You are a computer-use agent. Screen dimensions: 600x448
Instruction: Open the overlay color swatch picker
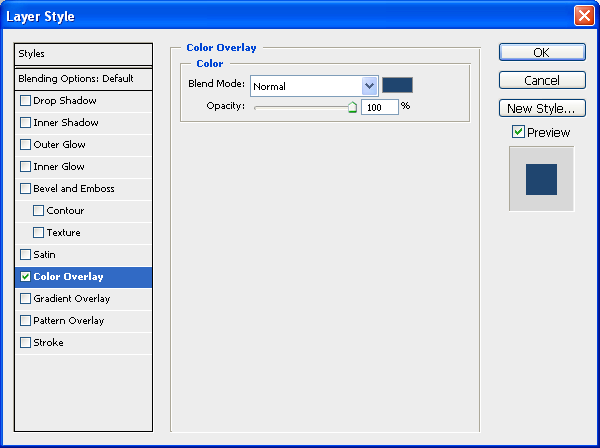click(398, 85)
